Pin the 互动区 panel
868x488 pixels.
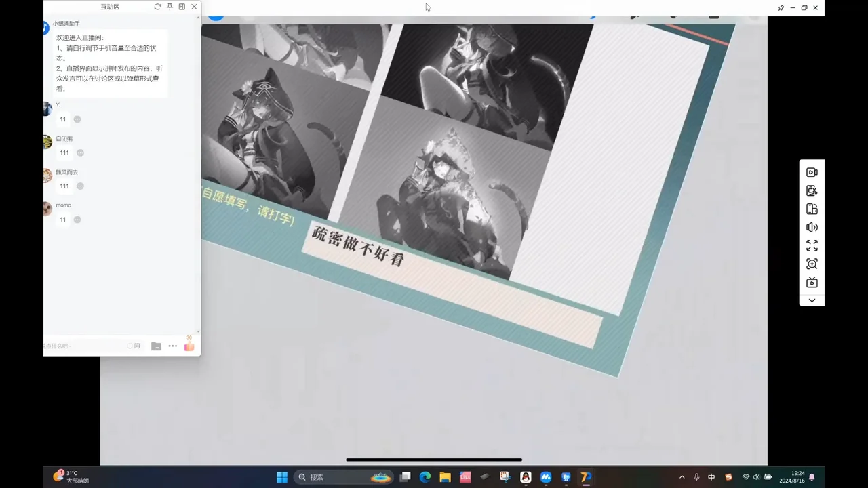click(170, 7)
